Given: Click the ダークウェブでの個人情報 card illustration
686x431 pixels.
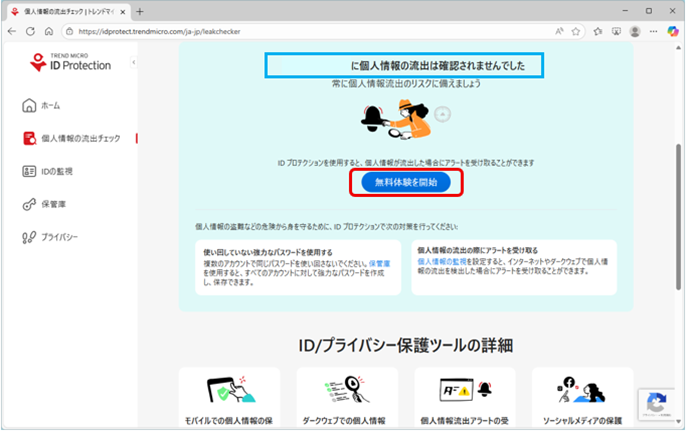Looking at the screenshot, I should click(346, 393).
